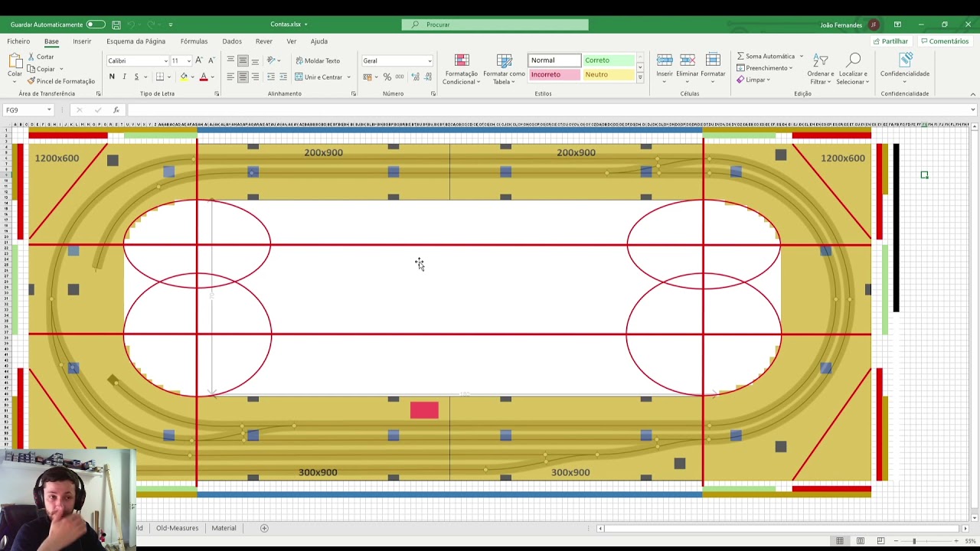980x551 pixels.
Task: Click Moldar Texto wrap button
Action: click(x=317, y=60)
